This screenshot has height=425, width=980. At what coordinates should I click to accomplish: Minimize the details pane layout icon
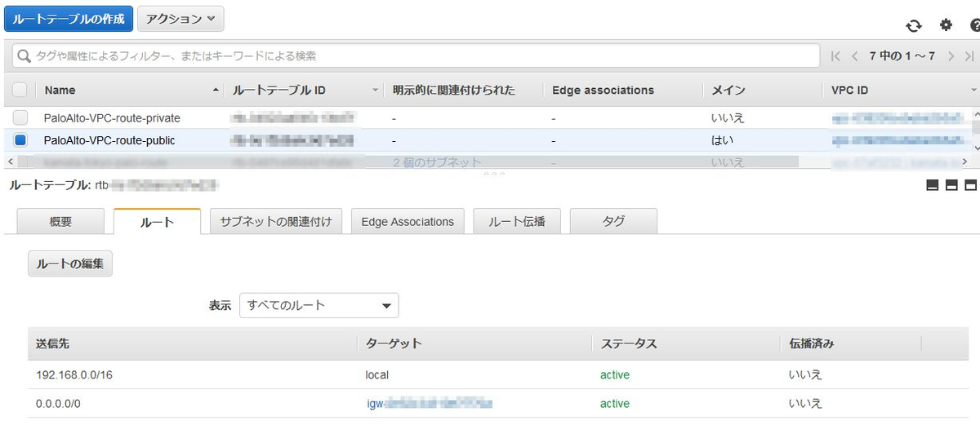(x=933, y=186)
